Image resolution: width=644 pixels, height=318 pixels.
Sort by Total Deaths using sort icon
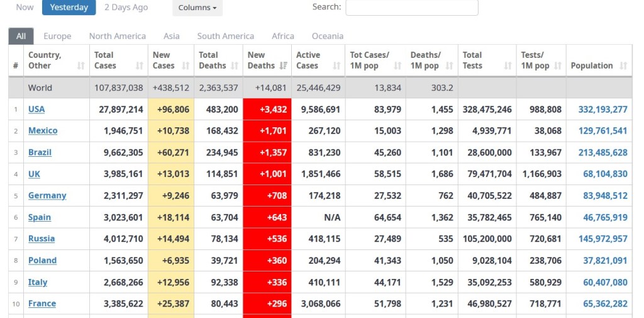pyautogui.click(x=235, y=65)
